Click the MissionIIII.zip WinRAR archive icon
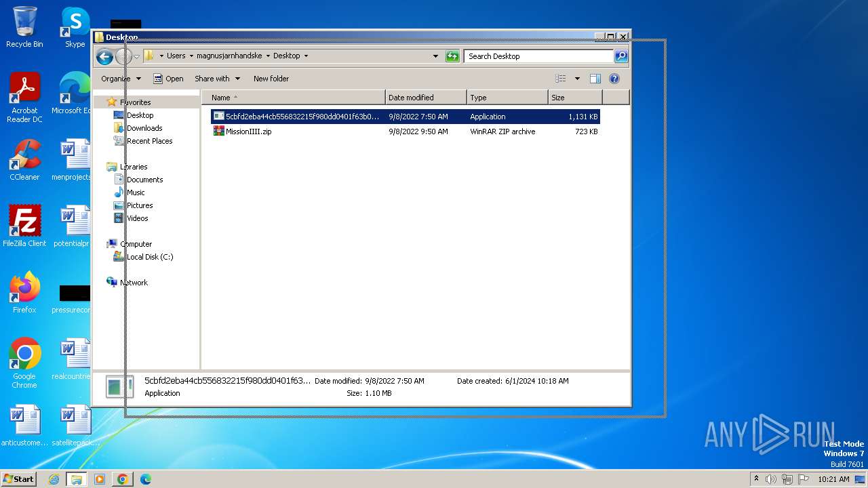 tap(218, 131)
